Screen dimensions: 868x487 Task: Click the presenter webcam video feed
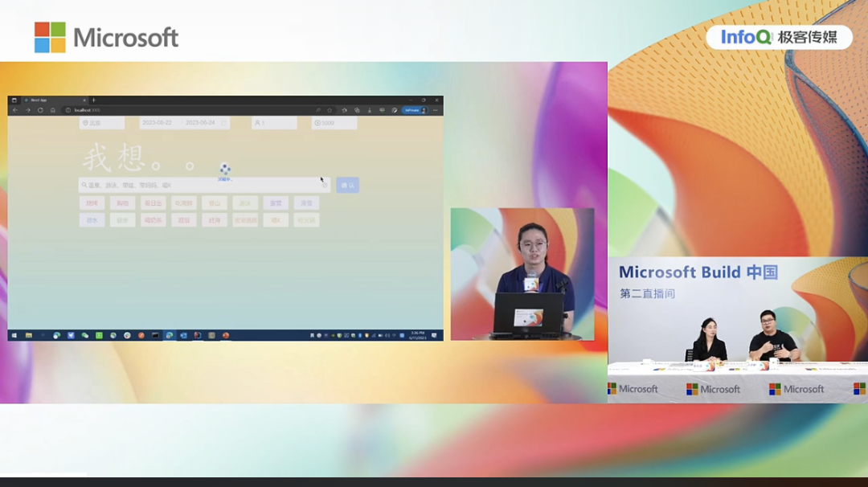(522, 274)
